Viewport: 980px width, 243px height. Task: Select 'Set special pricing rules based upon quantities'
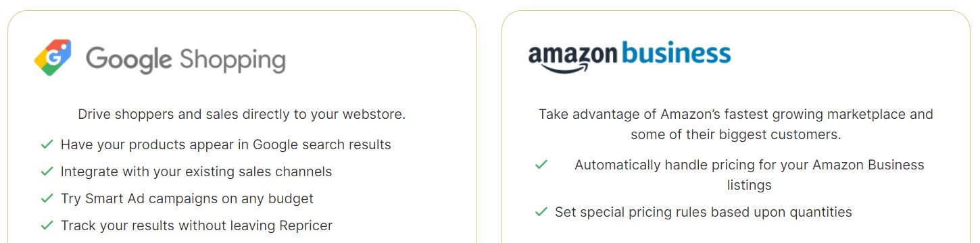click(x=704, y=212)
